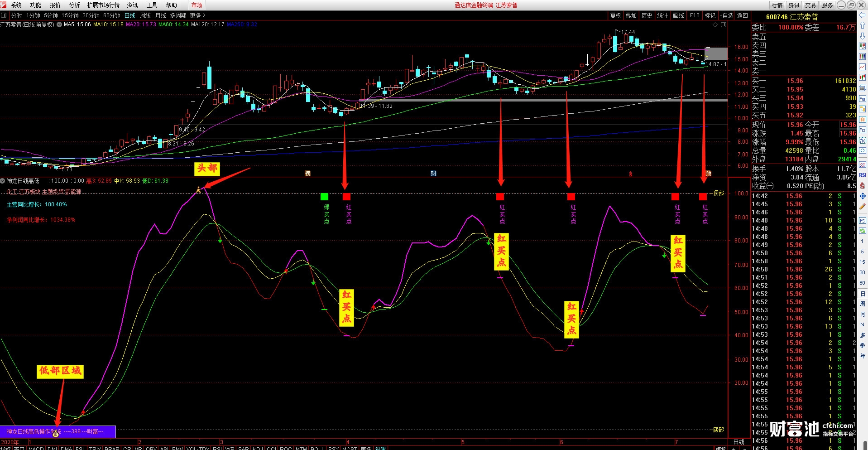Open the line chart icon in right sidebar

tap(862, 67)
